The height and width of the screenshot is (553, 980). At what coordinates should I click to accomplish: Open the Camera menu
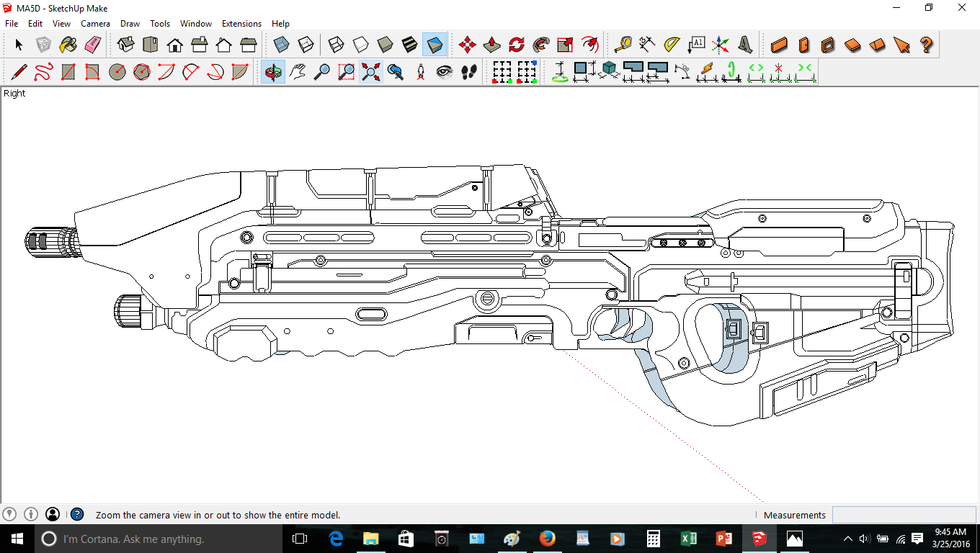click(95, 24)
